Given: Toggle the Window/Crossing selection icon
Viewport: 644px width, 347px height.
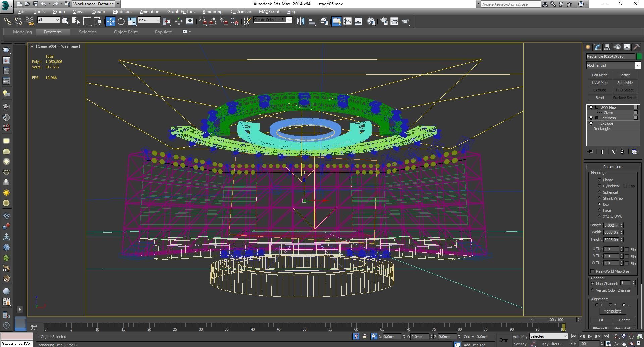Looking at the screenshot, I should (x=98, y=21).
